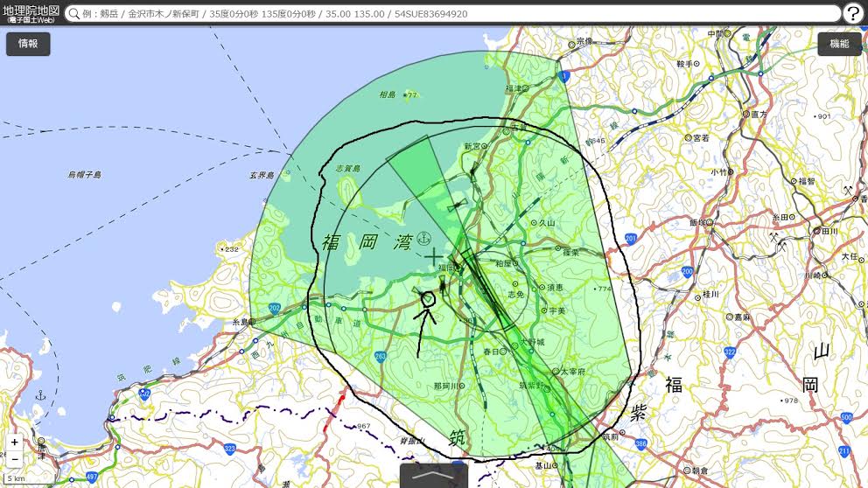Screen dimensions: 868x488
Task: Open the help question mark button
Action: [854, 14]
